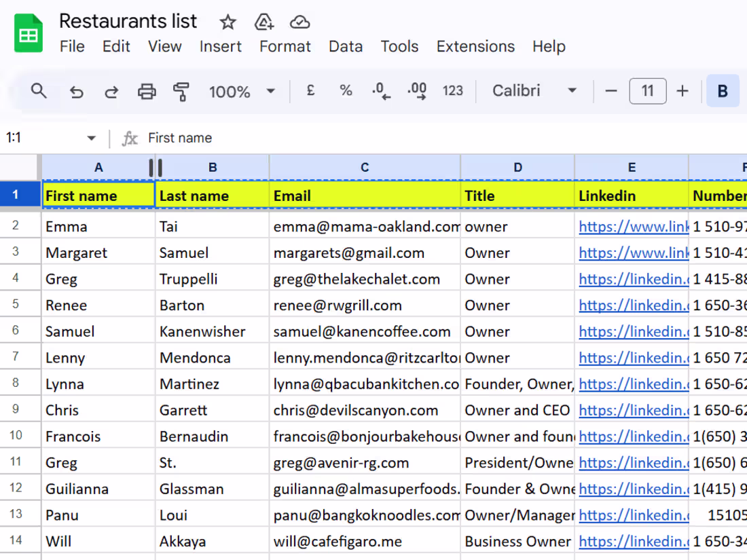The height and width of the screenshot is (560, 747).
Task: Open the Calibri font dropdown
Action: pos(534,90)
